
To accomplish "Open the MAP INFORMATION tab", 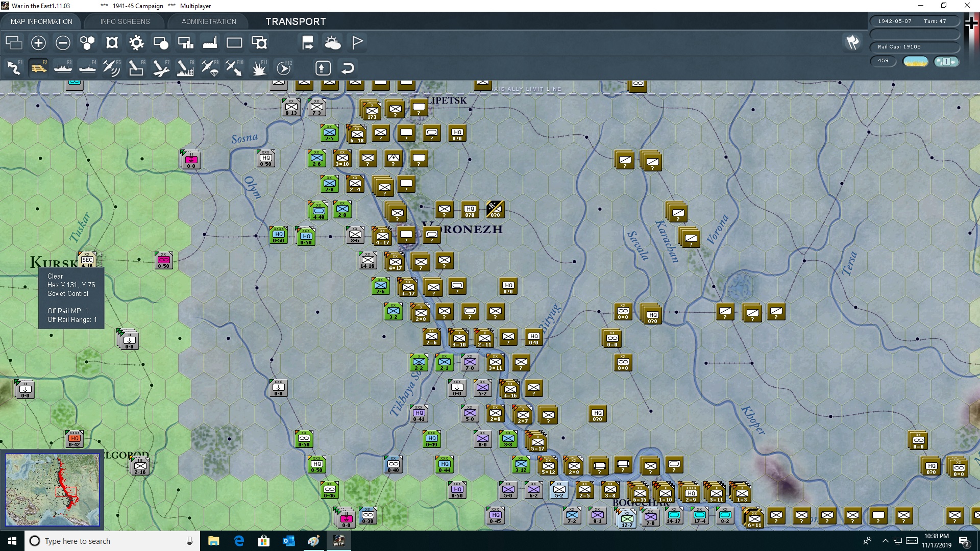I will click(41, 21).
